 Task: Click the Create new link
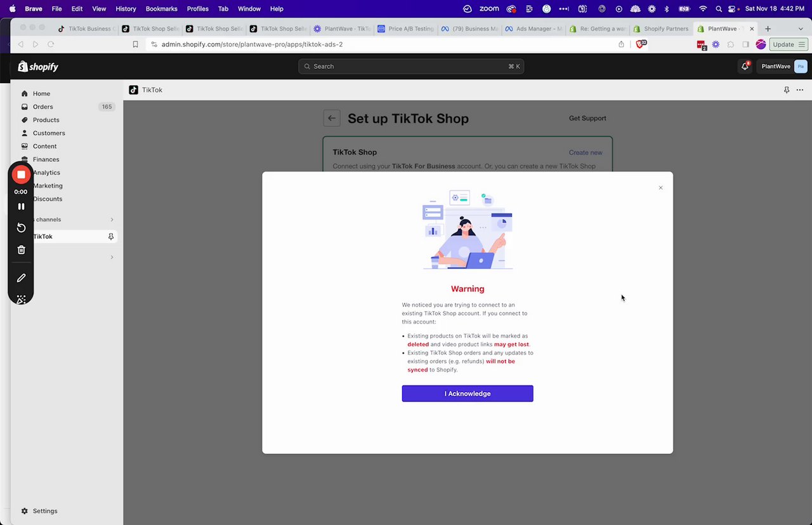586,152
